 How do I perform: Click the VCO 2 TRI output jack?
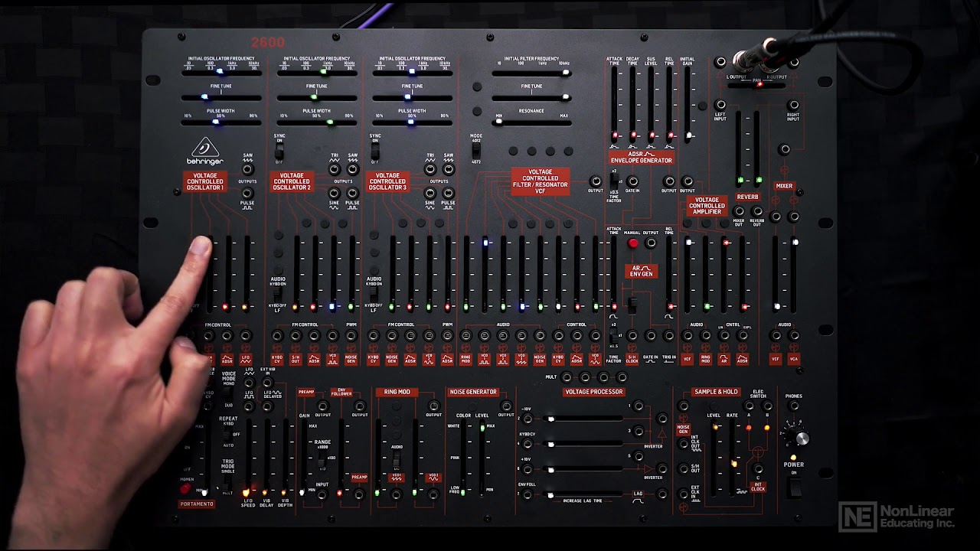click(x=335, y=170)
